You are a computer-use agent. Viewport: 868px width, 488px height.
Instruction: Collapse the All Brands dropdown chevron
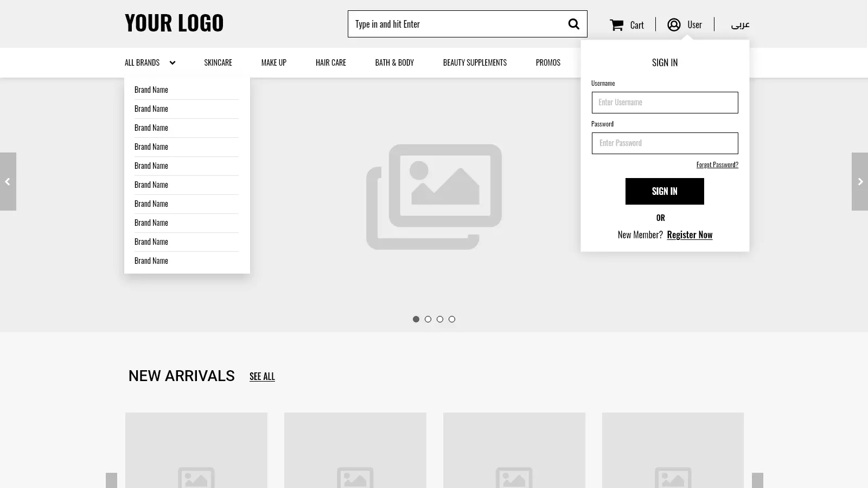[x=173, y=62]
